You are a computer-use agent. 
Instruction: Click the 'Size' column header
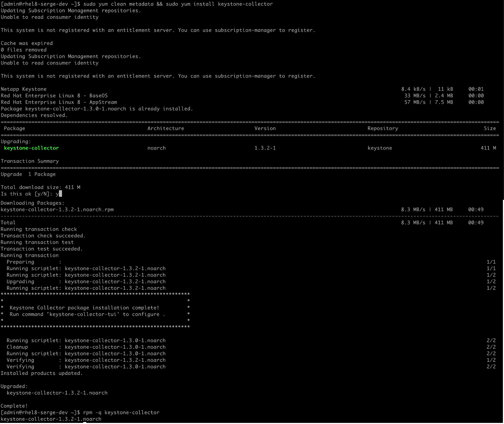coord(490,129)
